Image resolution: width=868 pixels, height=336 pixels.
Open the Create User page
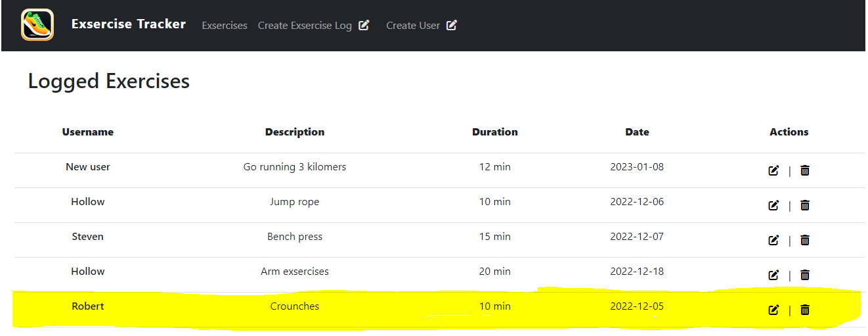pyautogui.click(x=413, y=26)
